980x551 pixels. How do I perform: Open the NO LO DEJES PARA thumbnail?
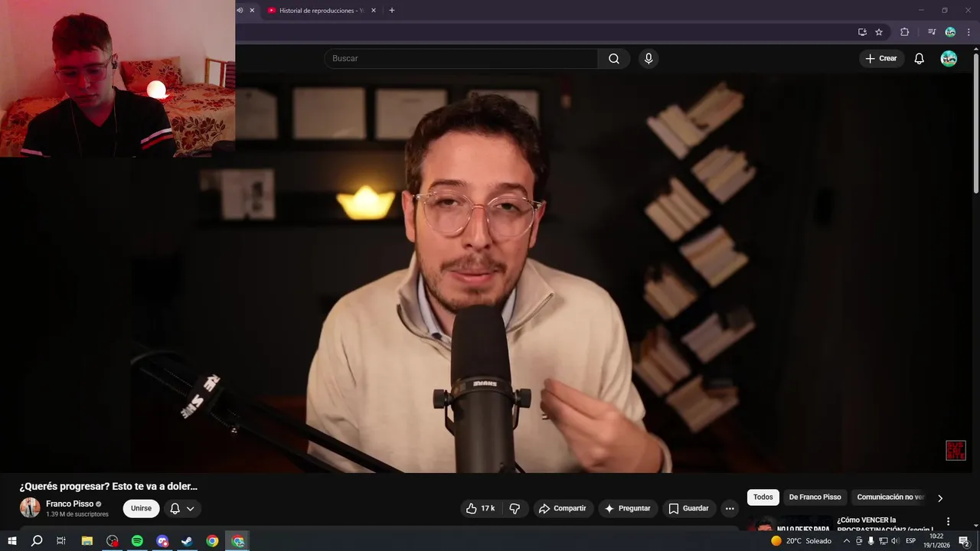pos(789,524)
